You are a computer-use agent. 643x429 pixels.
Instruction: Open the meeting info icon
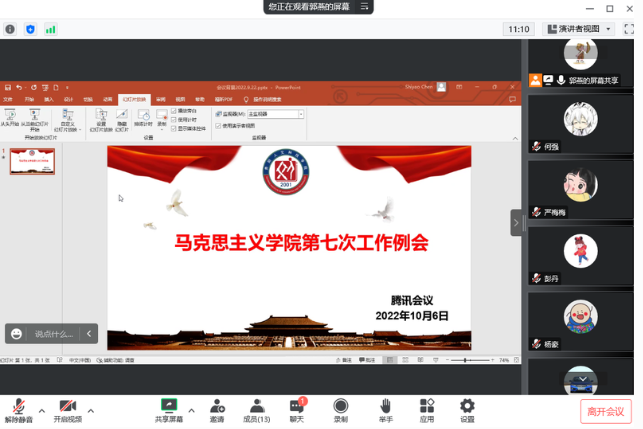pyautogui.click(x=11, y=29)
